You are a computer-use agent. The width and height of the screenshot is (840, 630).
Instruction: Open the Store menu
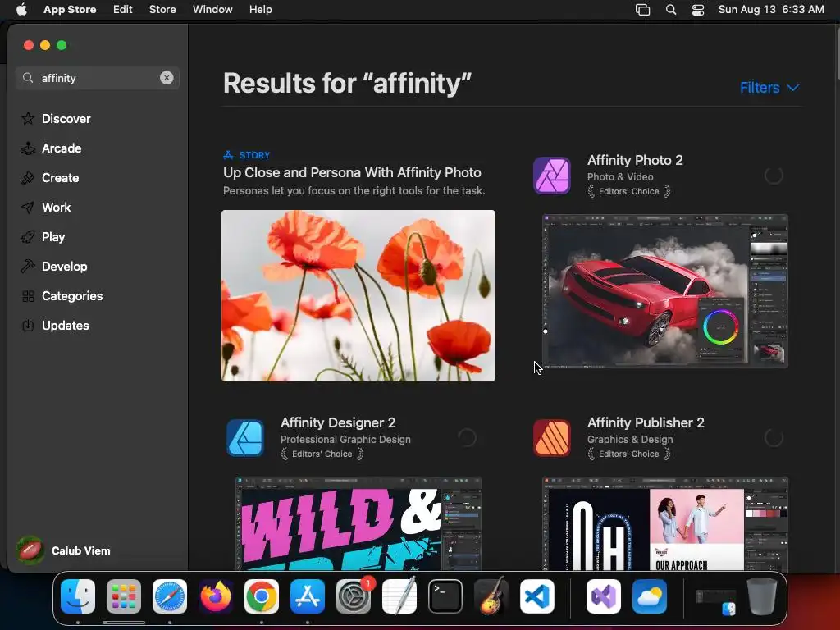coord(162,10)
